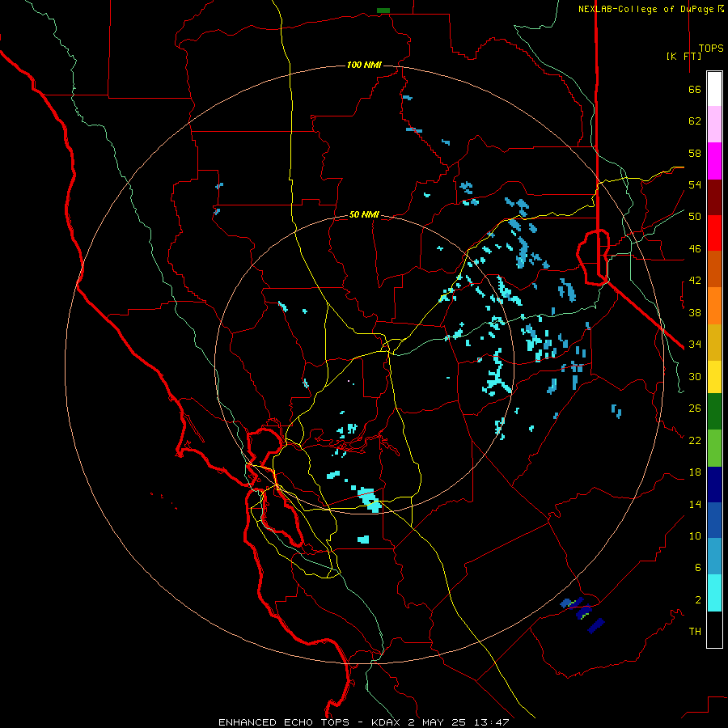Click the 100 NMI range ring label
Screen dimensions: 728x728
(x=364, y=65)
